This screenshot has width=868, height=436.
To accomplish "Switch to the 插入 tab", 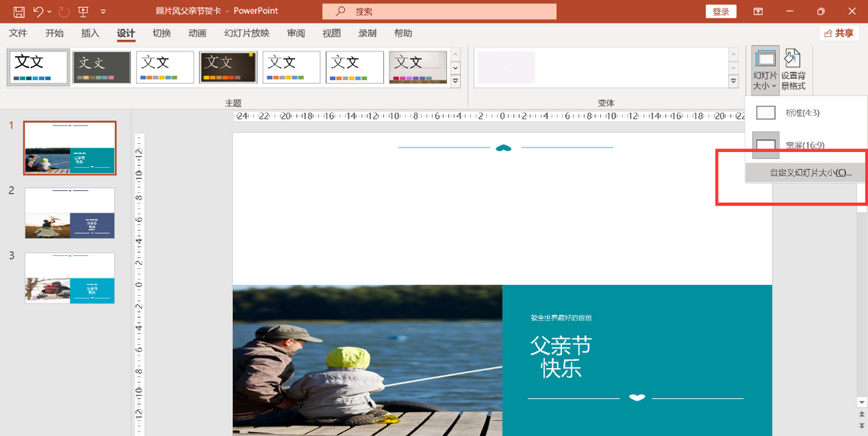I will pos(90,33).
